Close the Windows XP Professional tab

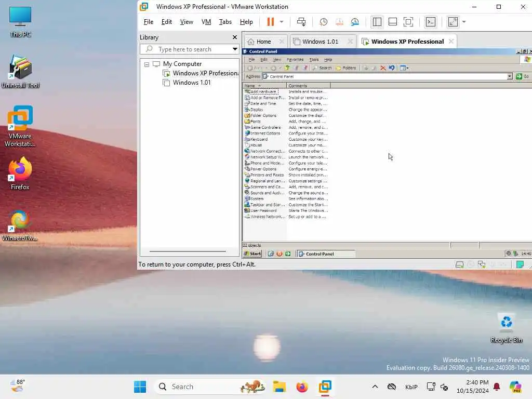pyautogui.click(x=451, y=41)
